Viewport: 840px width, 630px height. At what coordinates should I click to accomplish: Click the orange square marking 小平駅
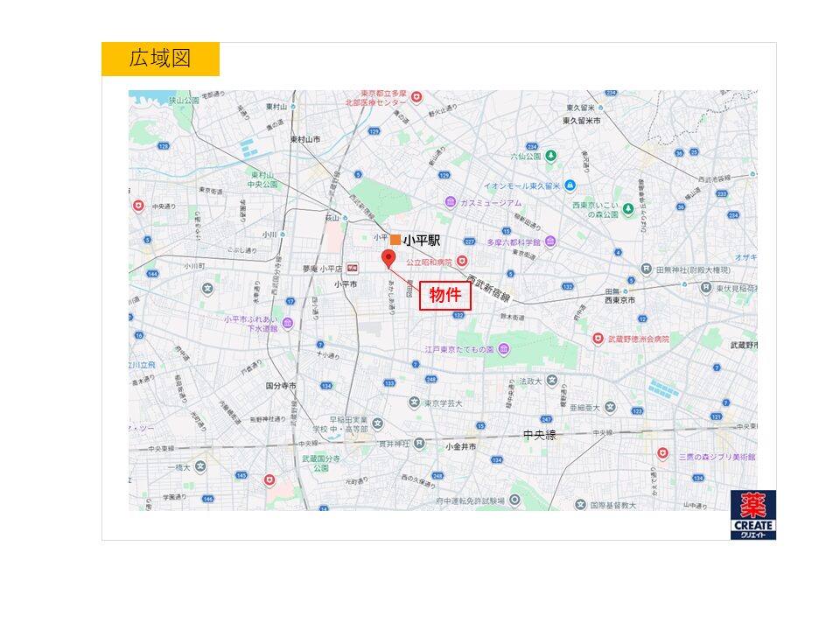(x=395, y=240)
